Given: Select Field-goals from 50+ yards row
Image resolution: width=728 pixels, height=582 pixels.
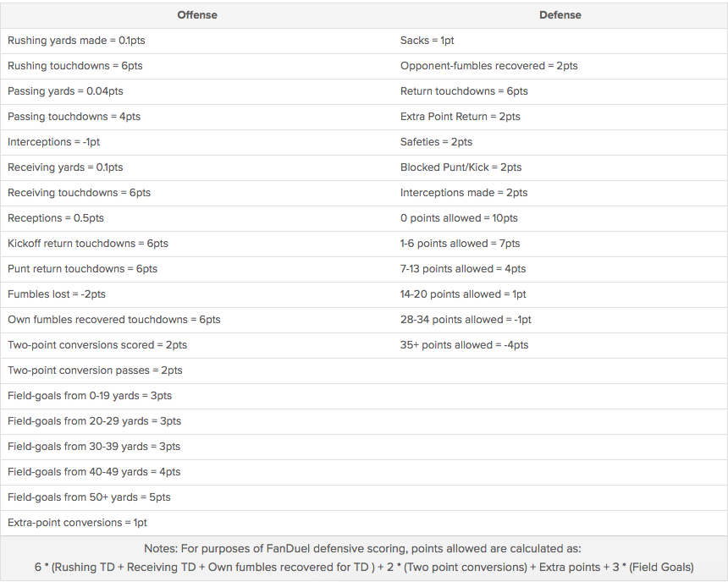Looking at the screenshot, I should click(x=89, y=497).
